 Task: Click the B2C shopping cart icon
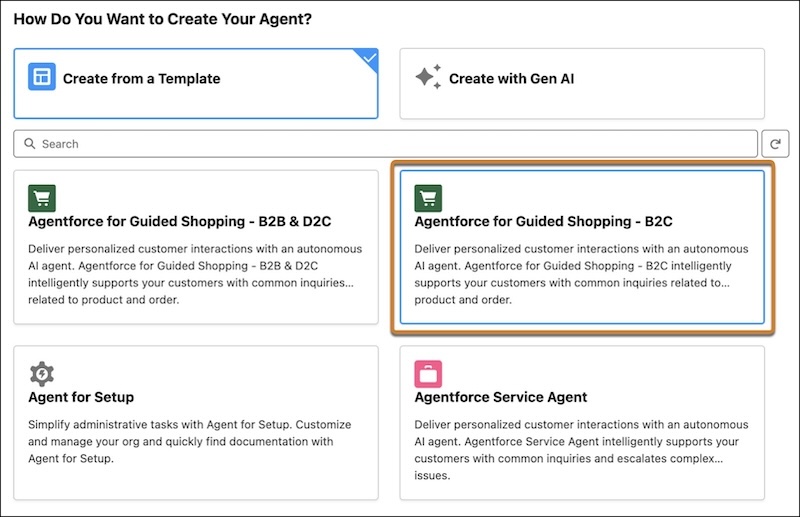tap(428, 198)
